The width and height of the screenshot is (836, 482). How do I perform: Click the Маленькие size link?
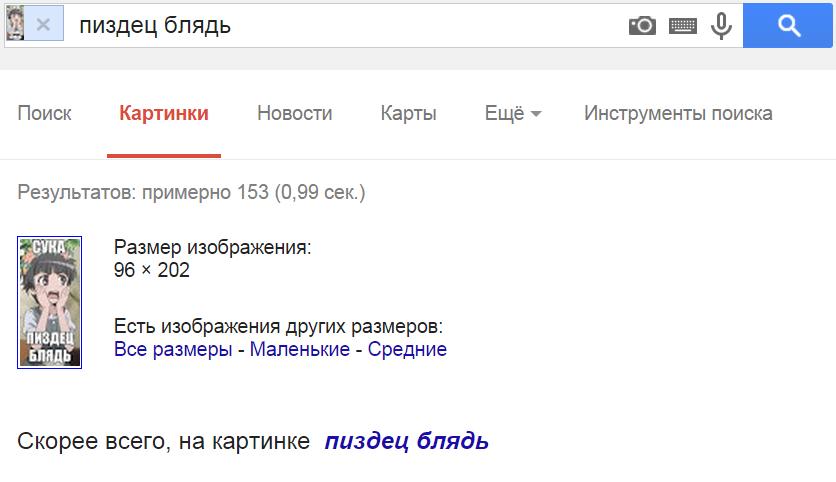(x=300, y=349)
